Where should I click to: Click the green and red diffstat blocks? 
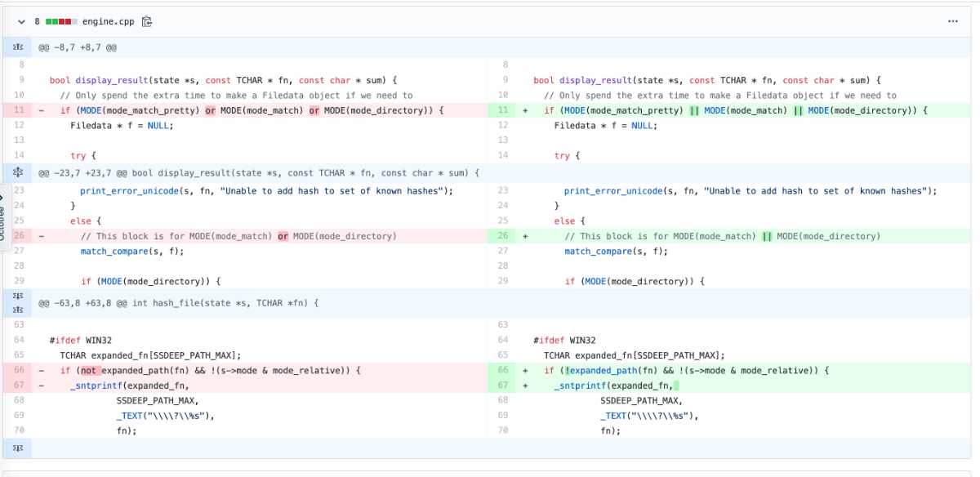tap(61, 21)
